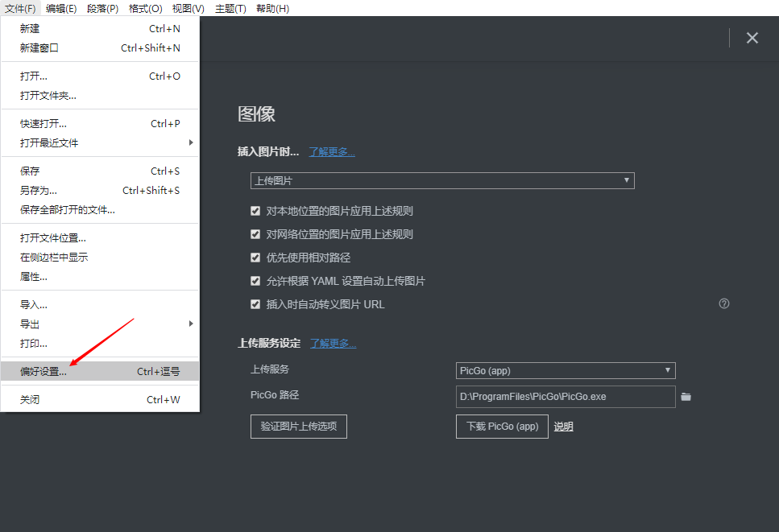This screenshot has width=779, height=532.
Task: Open 属性... from file menu
Action: [x=100, y=277]
